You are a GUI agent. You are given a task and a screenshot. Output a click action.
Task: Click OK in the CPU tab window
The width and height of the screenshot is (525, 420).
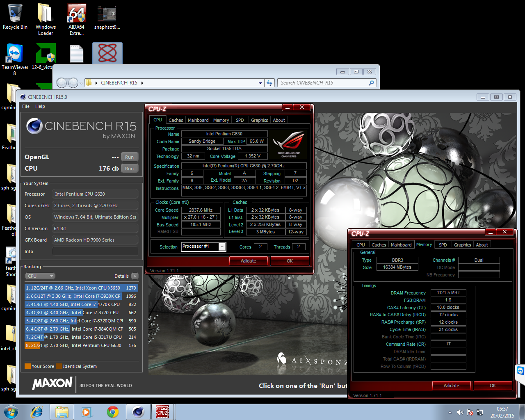tap(290, 261)
